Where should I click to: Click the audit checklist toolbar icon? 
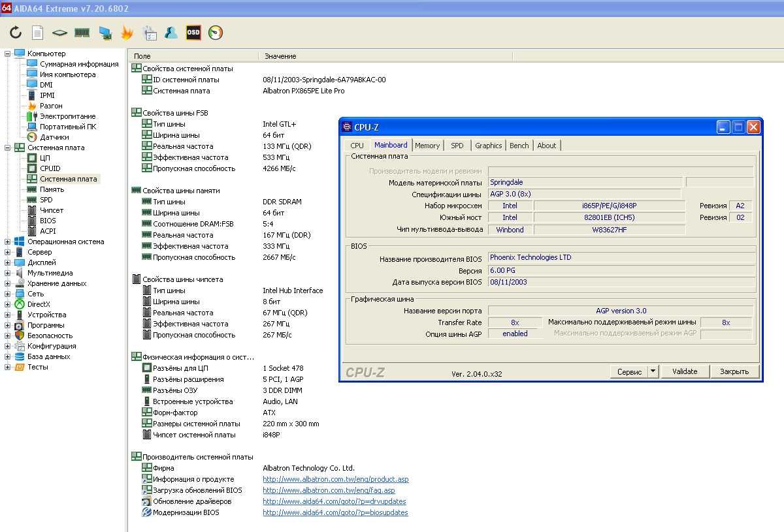[x=150, y=32]
